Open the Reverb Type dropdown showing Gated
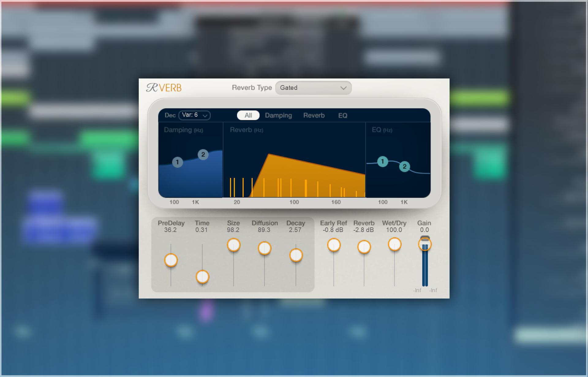This screenshot has width=588, height=377. (x=313, y=88)
